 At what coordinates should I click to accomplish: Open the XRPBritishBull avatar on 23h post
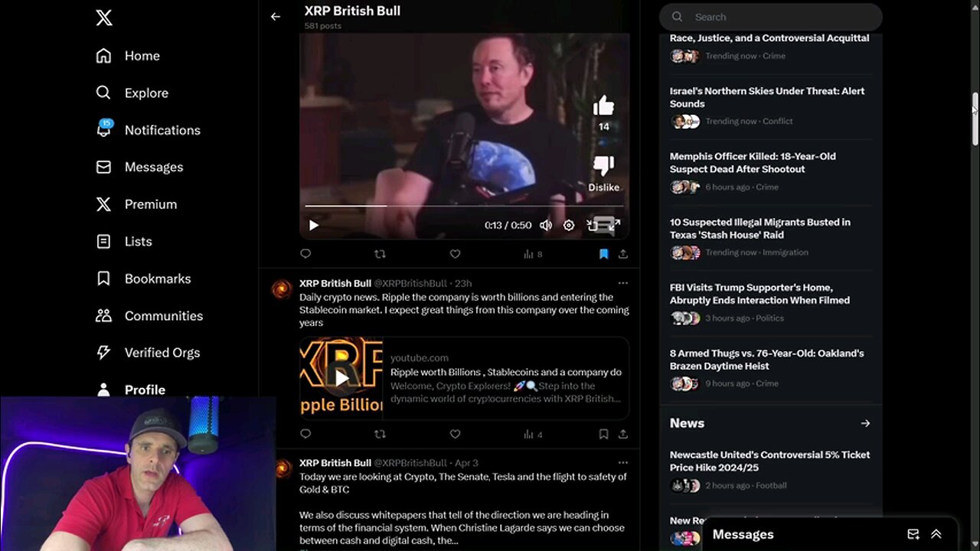[282, 289]
